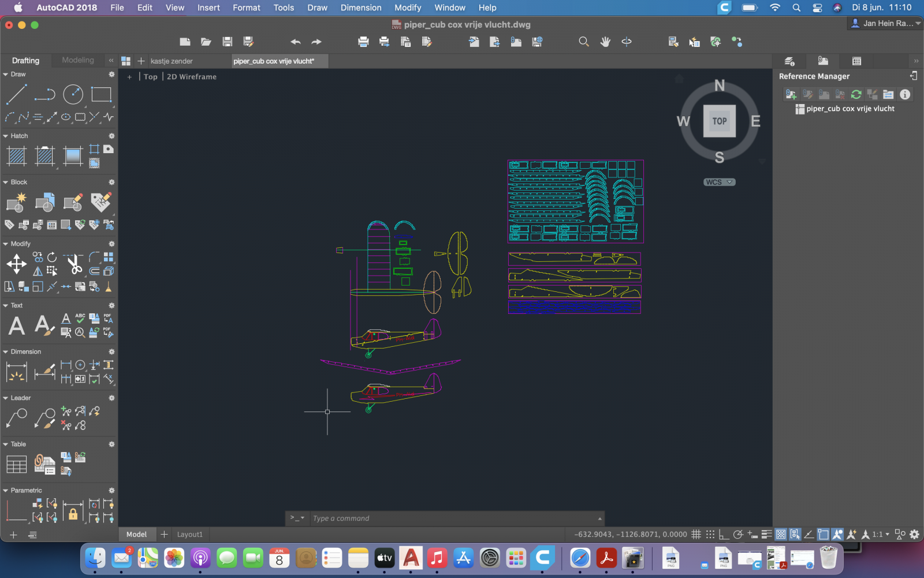Toggle selection cycling in status bar
The image size is (924, 578).
(795, 535)
